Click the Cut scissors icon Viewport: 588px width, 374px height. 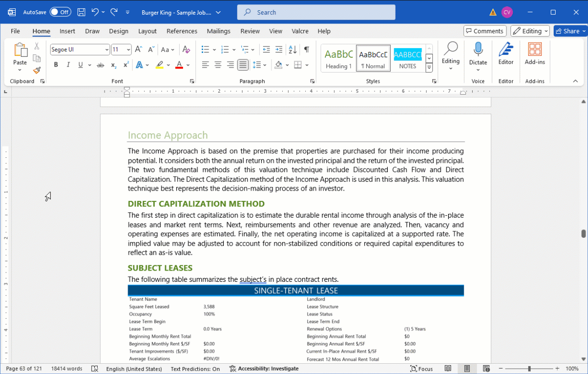[37, 46]
